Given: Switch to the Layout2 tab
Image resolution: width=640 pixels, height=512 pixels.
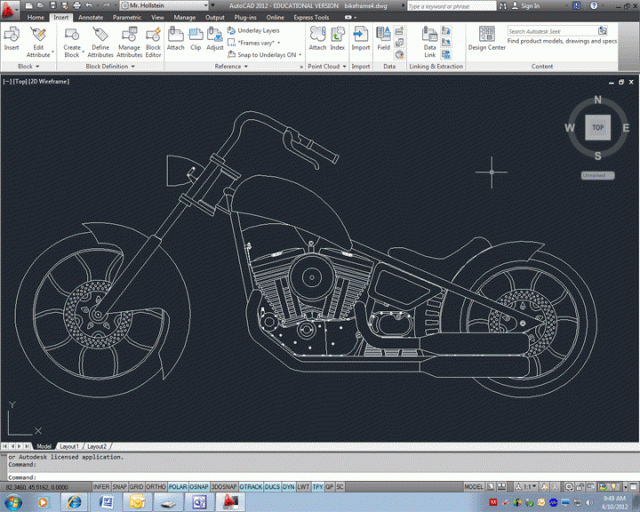Looking at the screenshot, I should 97,446.
